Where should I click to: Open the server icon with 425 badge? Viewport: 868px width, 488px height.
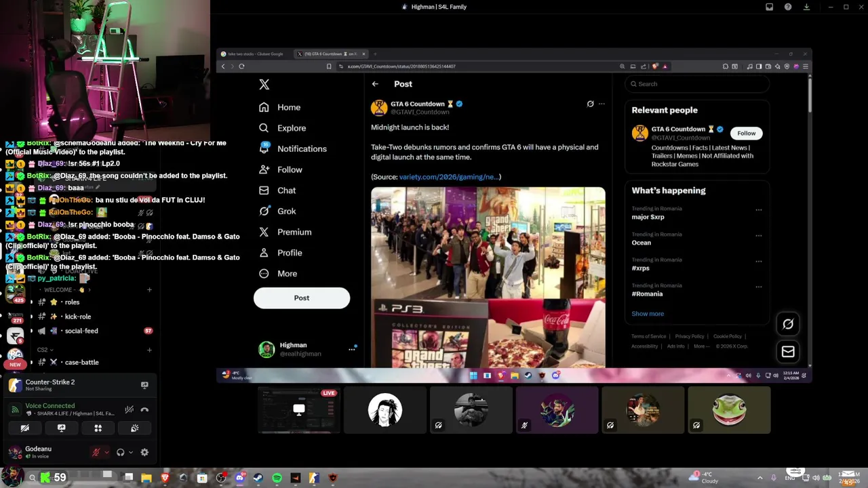[x=15, y=293]
